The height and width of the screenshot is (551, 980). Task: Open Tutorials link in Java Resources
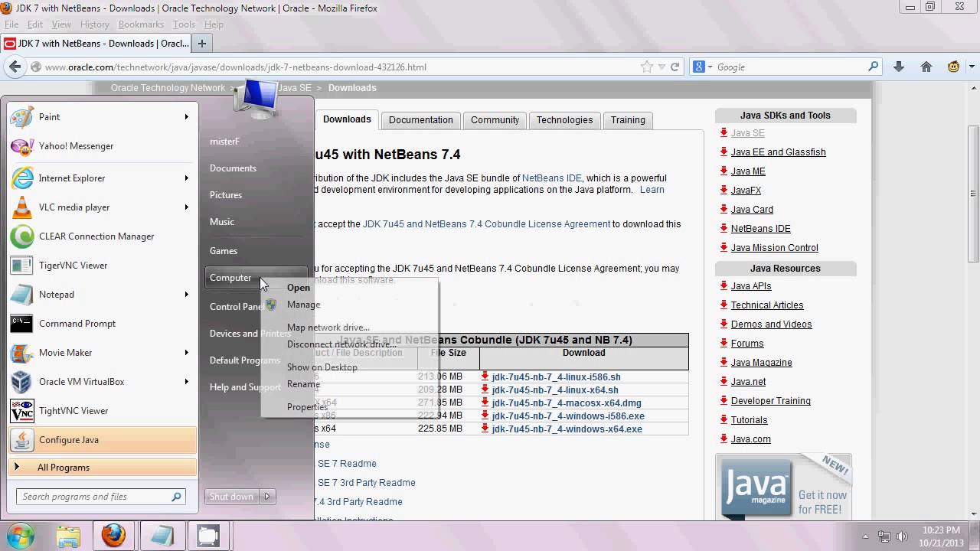[x=749, y=420]
